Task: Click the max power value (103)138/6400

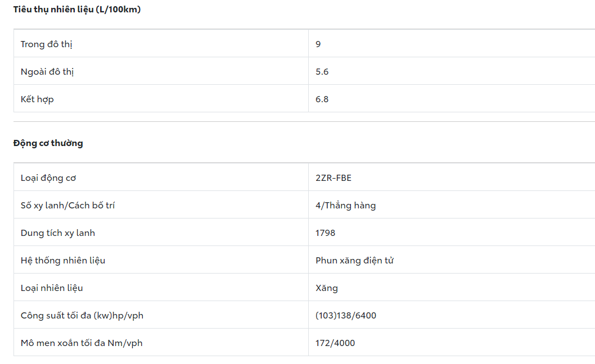Action: (346, 316)
